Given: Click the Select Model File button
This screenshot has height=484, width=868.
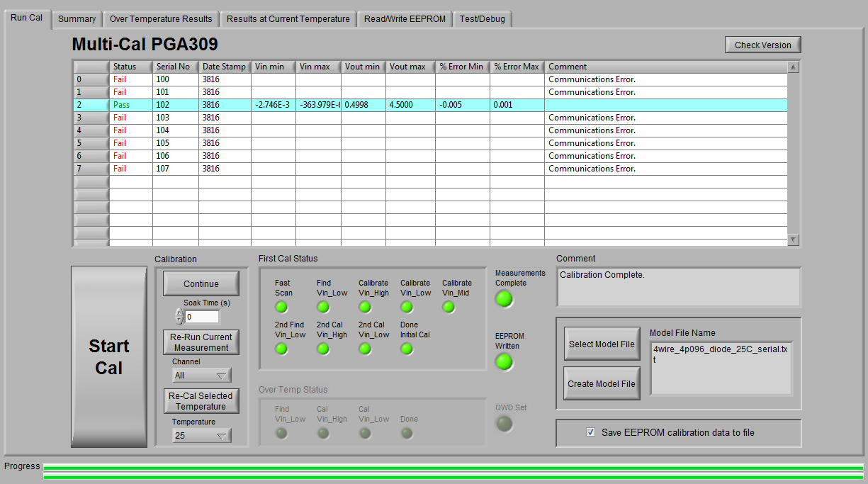Looking at the screenshot, I should point(602,344).
